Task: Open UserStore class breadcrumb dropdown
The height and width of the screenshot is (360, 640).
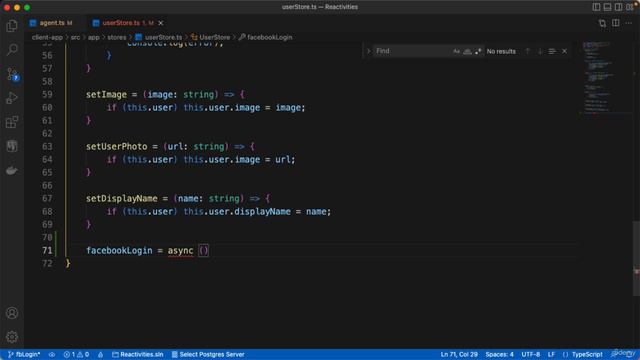Action: pos(211,37)
